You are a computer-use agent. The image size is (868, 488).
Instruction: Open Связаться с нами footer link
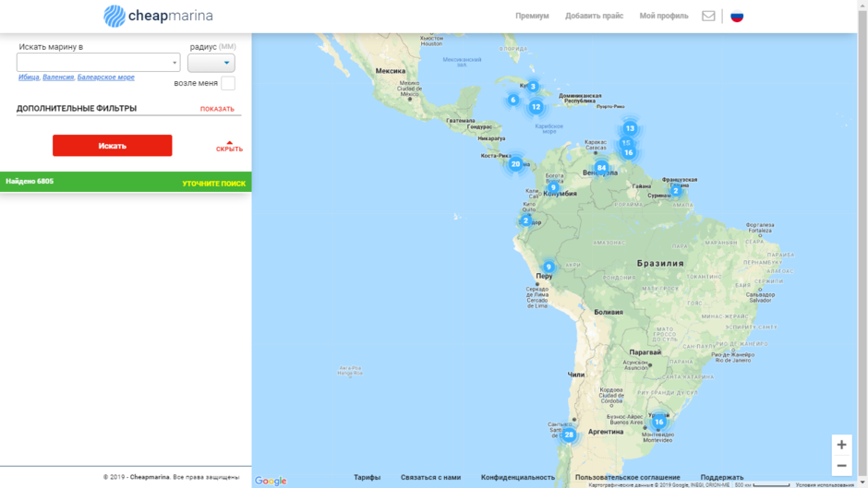click(x=430, y=477)
